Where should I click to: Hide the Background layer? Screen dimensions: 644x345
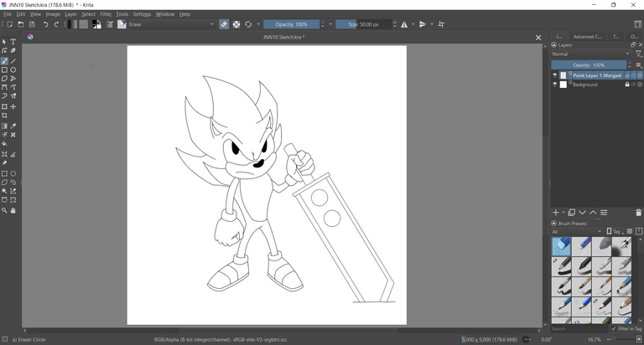tap(554, 85)
